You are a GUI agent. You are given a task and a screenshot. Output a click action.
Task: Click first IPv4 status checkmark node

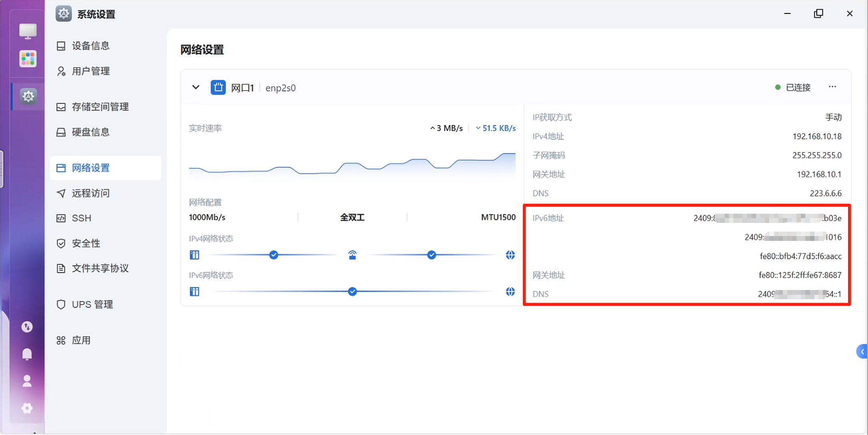(274, 255)
